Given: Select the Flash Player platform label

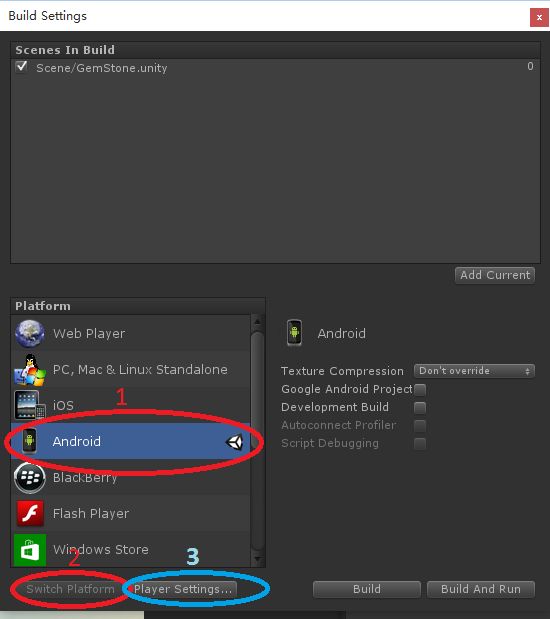Looking at the screenshot, I should pyautogui.click(x=91, y=514).
